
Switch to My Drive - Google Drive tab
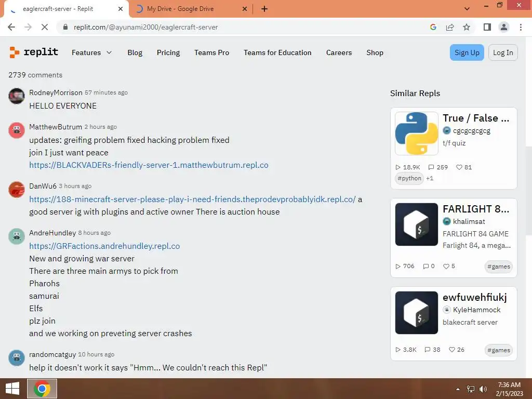191,9
